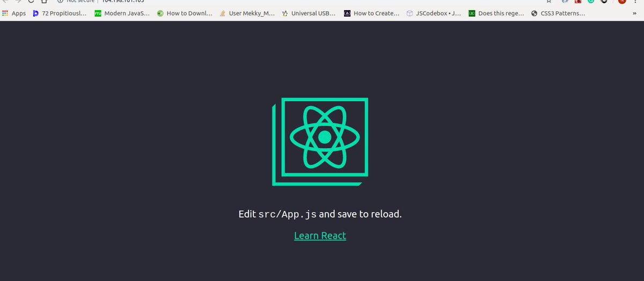Viewport: 644px width, 281px height.
Task: Open the 'How to Downl...' bookmark
Action: click(185, 13)
